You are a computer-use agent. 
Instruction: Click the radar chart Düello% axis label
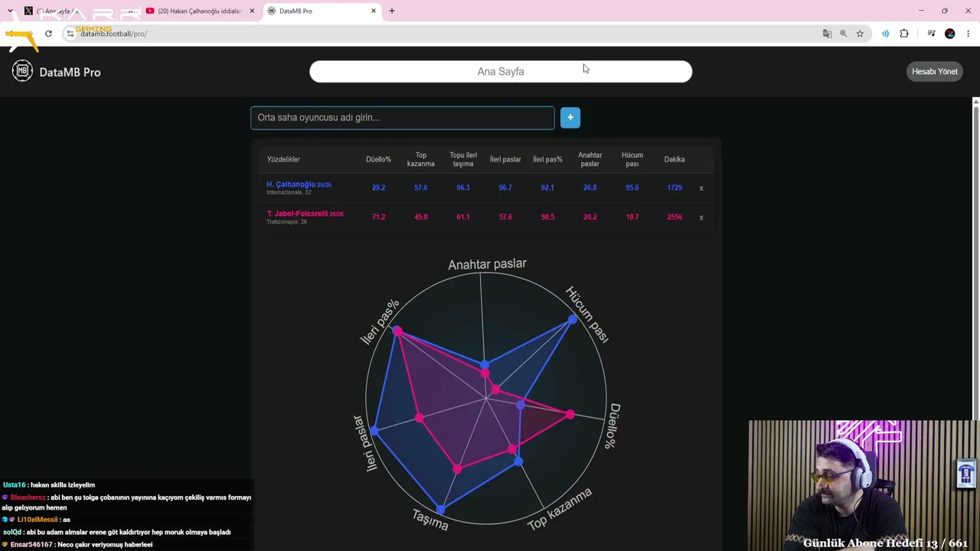pos(613,425)
